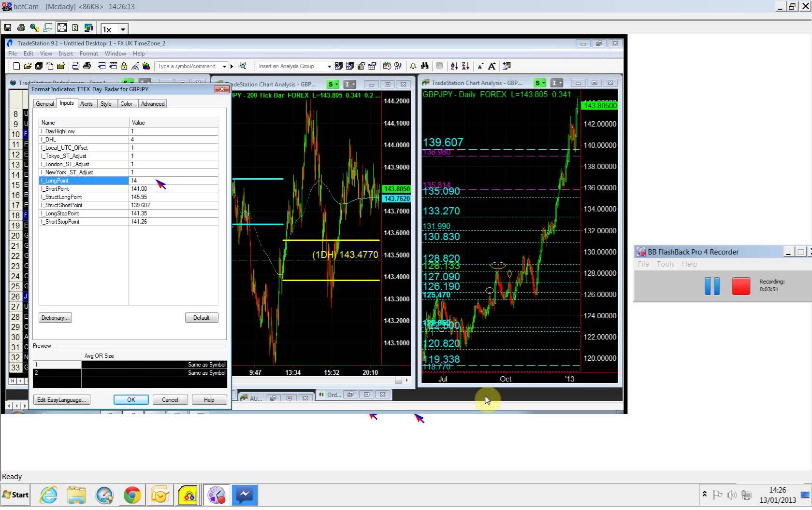Open the hotCam 1x zoom dropdown
The height and width of the screenshot is (510, 812).
(123, 29)
